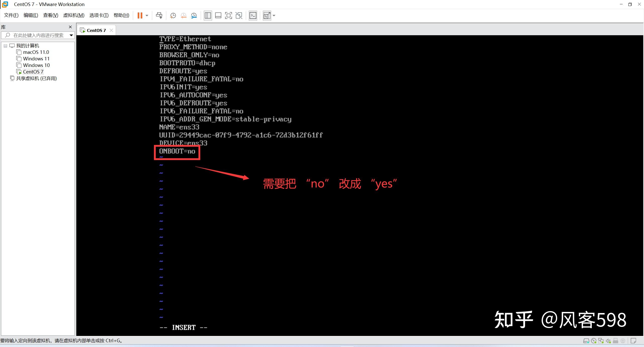The width and height of the screenshot is (644, 347).
Task: Toggle the library panel visibility
Action: (x=208, y=15)
